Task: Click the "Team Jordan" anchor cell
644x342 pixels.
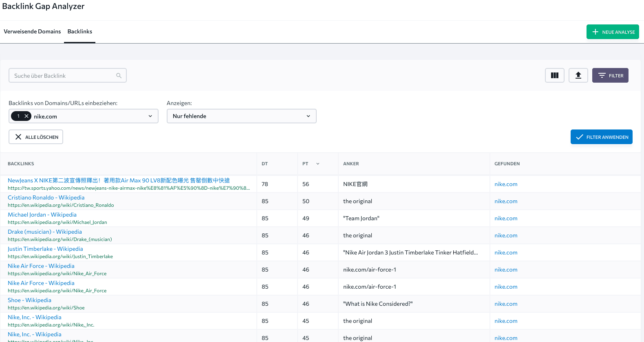Action: point(361,218)
